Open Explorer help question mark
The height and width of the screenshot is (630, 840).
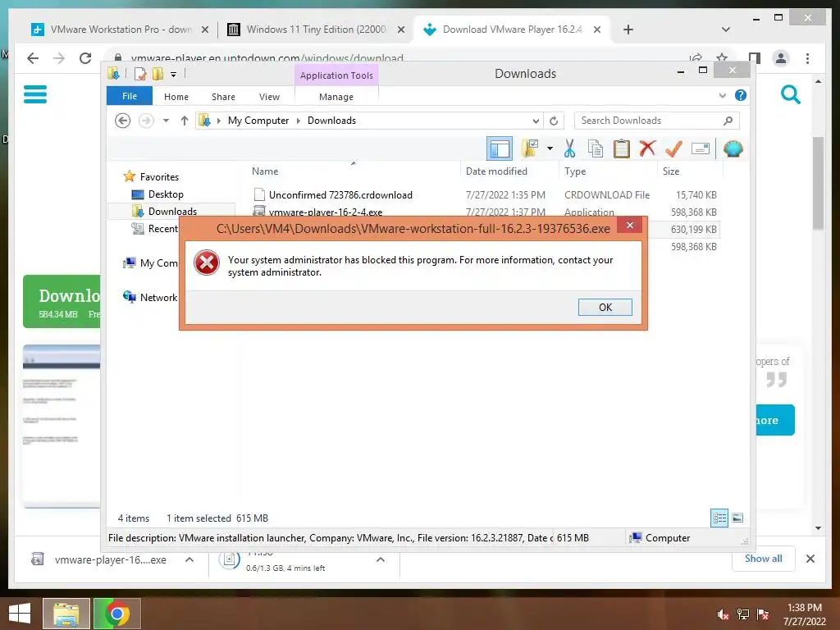pyautogui.click(x=741, y=95)
